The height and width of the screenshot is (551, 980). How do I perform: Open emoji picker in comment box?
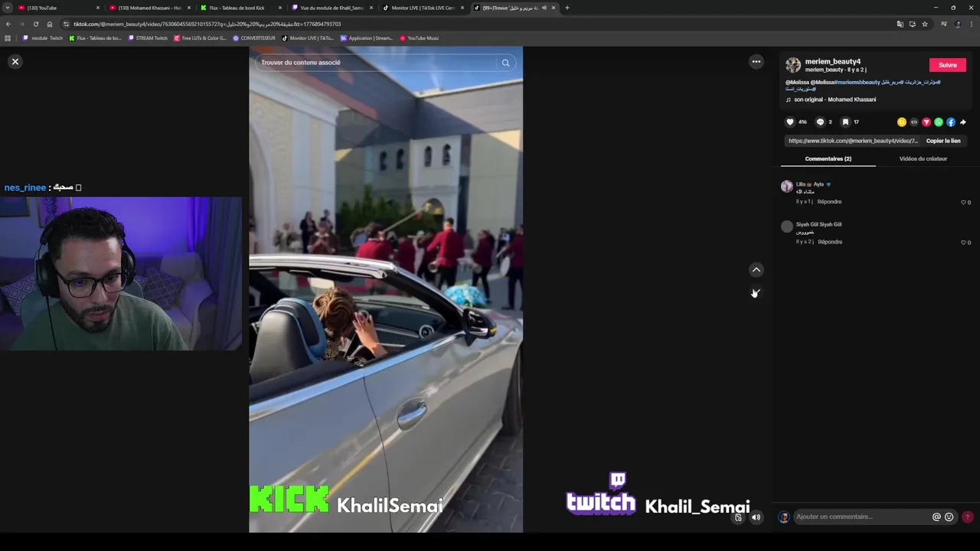click(x=949, y=517)
